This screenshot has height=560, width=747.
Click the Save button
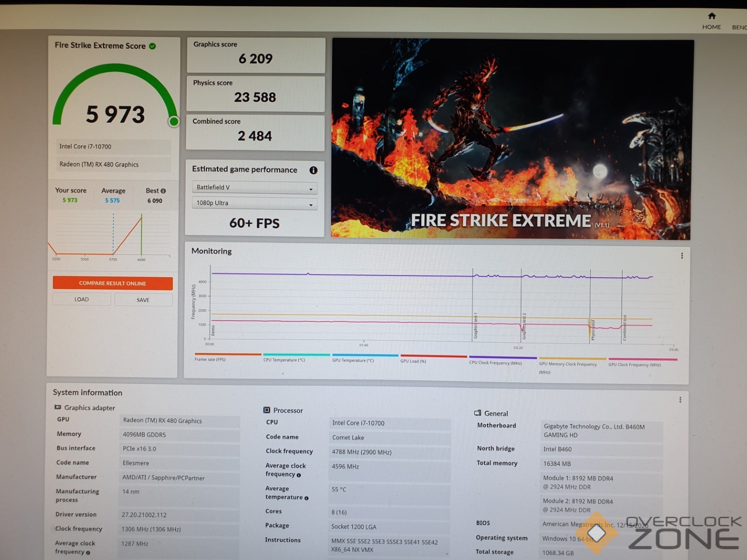pyautogui.click(x=143, y=300)
